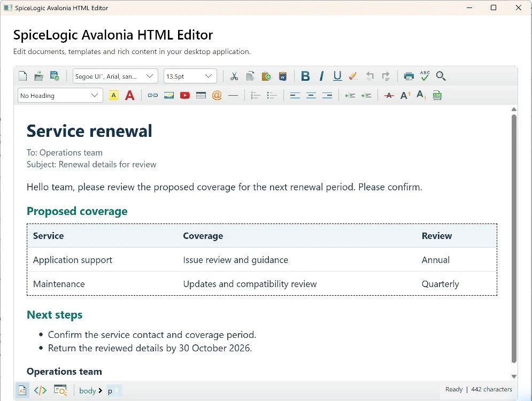The width and height of the screenshot is (532, 401).
Task: Insert a YouTube video
Action: click(185, 95)
